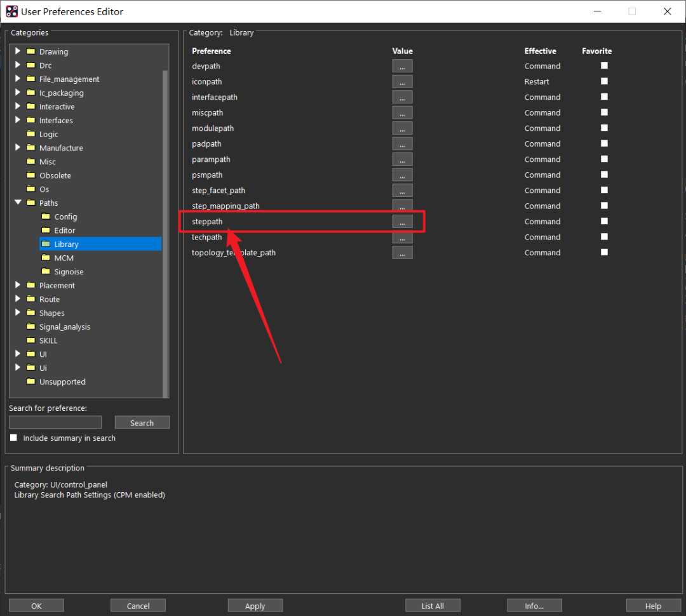Click the Search for preference text field

coord(55,422)
